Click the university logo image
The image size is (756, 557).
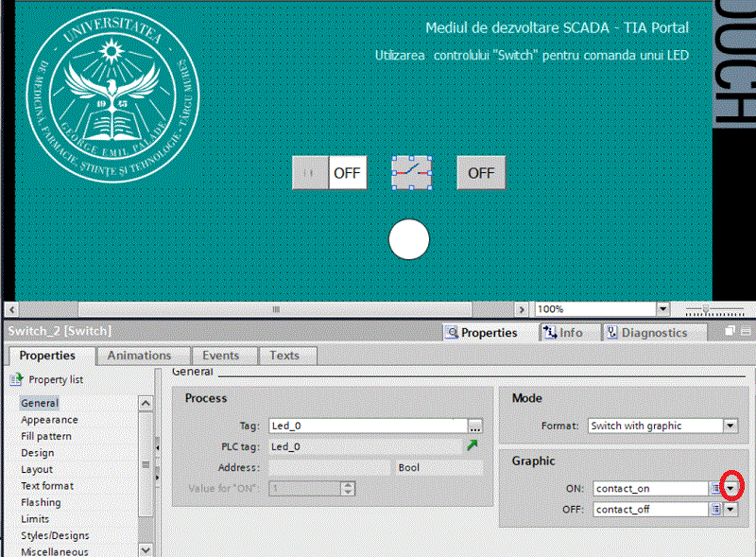pos(112,96)
